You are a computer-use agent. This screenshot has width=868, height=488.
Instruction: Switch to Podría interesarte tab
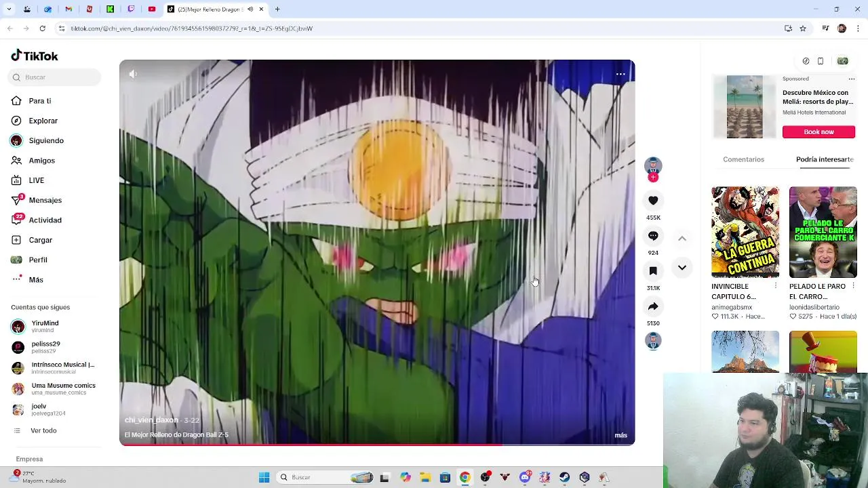coord(825,159)
